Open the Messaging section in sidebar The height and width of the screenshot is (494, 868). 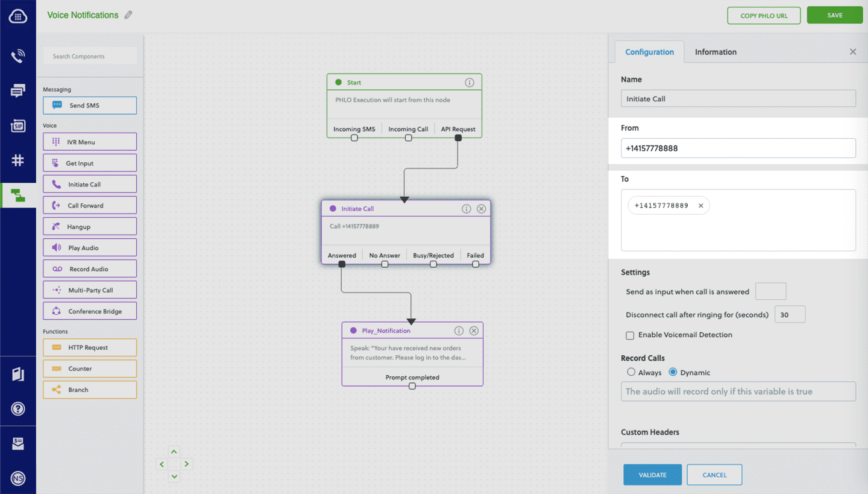(x=18, y=91)
